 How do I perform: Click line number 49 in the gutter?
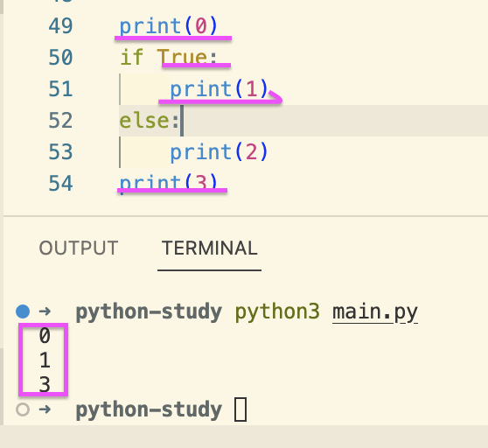point(60,26)
